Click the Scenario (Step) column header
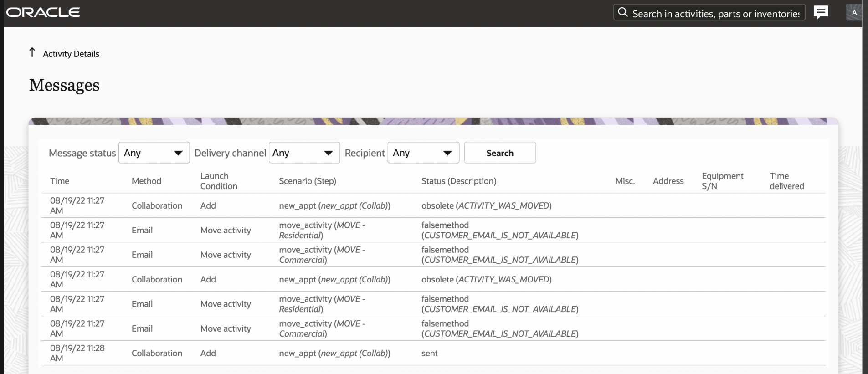The image size is (868, 374). [x=308, y=181]
